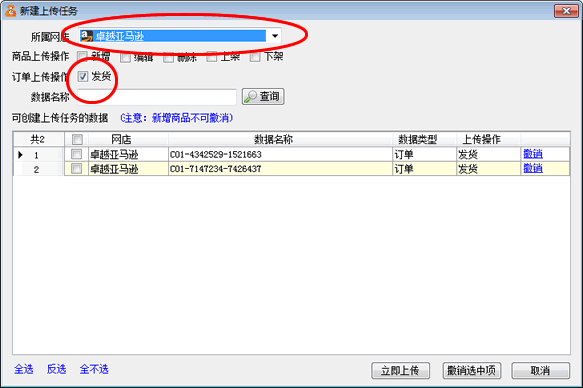The height and width of the screenshot is (388, 583).
Task: Select all rows via header checkbox
Action: tap(77, 139)
